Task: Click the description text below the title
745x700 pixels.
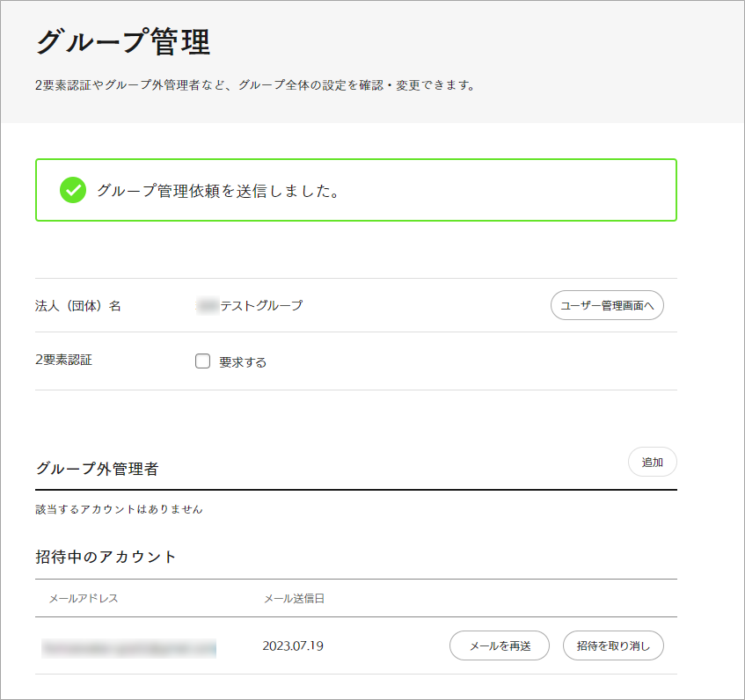Action: point(255,86)
